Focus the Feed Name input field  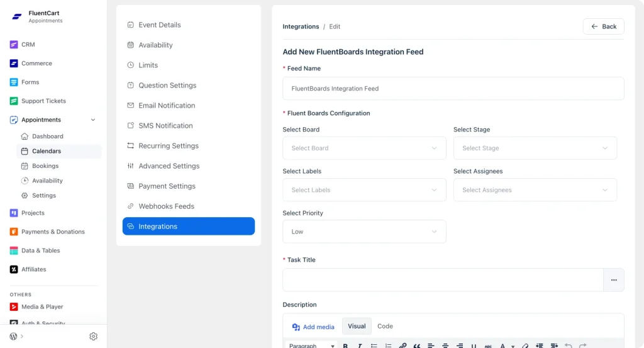tap(453, 89)
